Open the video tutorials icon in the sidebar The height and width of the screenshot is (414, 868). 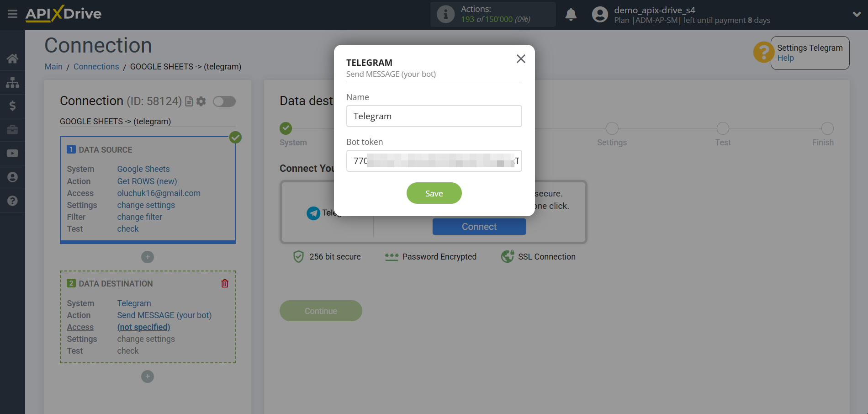(12, 153)
